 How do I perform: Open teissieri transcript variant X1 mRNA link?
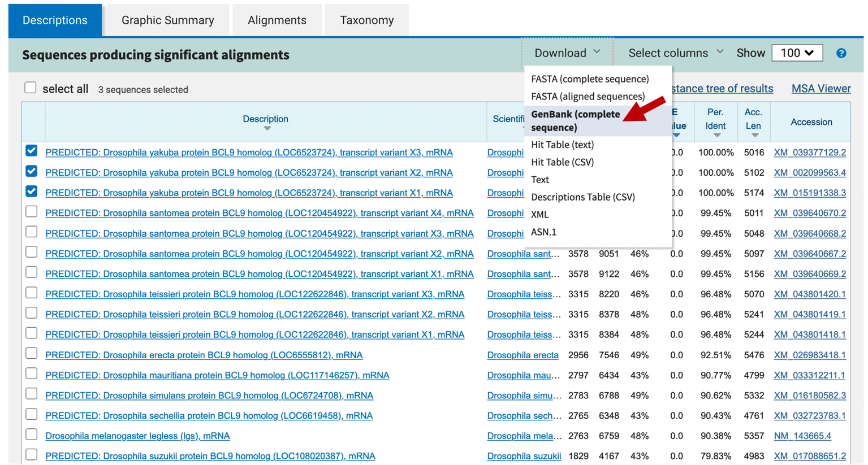click(254, 334)
